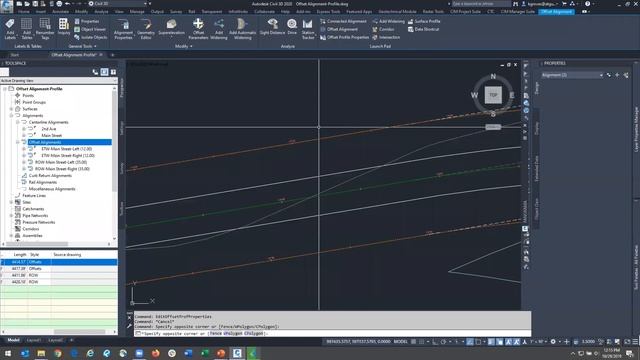Click the Save icon in quick access toolbar

point(35,4)
